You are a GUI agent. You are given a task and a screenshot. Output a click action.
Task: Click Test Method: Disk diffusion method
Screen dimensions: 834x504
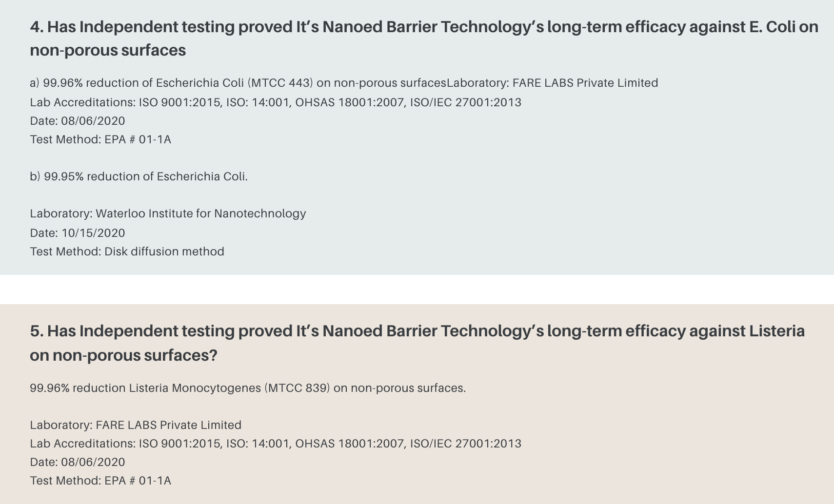[127, 252]
